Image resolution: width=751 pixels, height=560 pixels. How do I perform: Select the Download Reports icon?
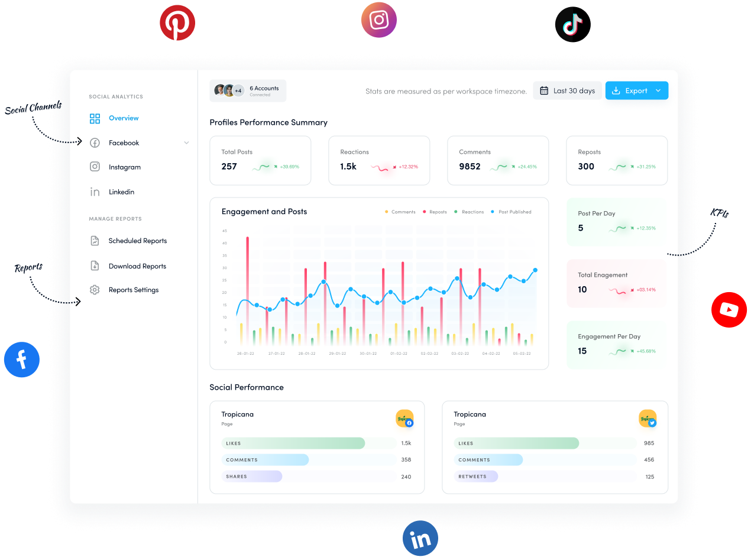pos(95,266)
